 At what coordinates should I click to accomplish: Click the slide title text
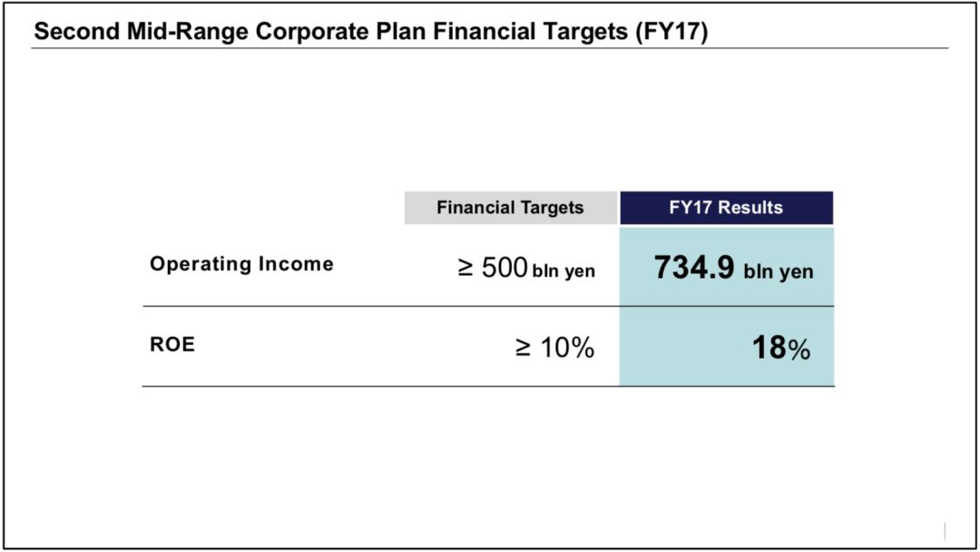[x=370, y=32]
